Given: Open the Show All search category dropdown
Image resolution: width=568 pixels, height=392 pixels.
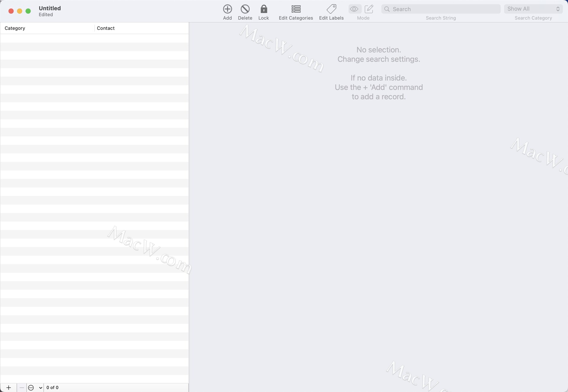Looking at the screenshot, I should pyautogui.click(x=533, y=9).
